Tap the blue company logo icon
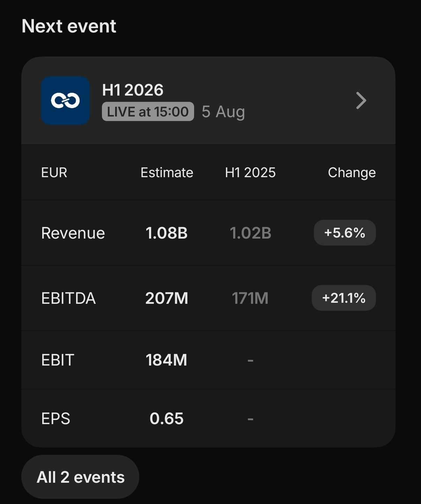Image resolution: width=421 pixels, height=504 pixels. (65, 100)
